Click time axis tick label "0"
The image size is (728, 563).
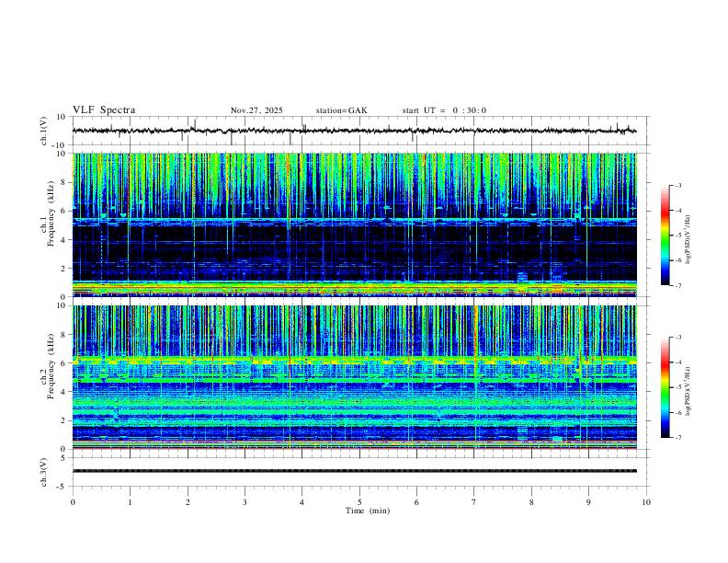(x=73, y=502)
